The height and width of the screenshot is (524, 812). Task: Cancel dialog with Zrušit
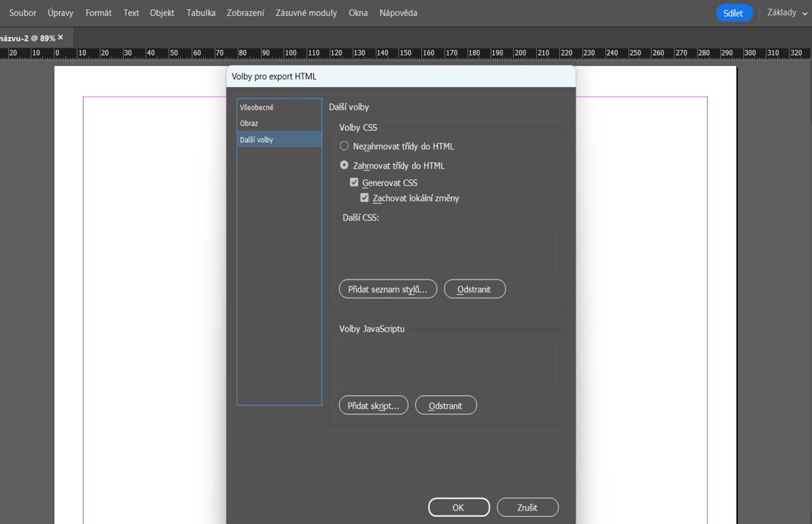(x=527, y=508)
